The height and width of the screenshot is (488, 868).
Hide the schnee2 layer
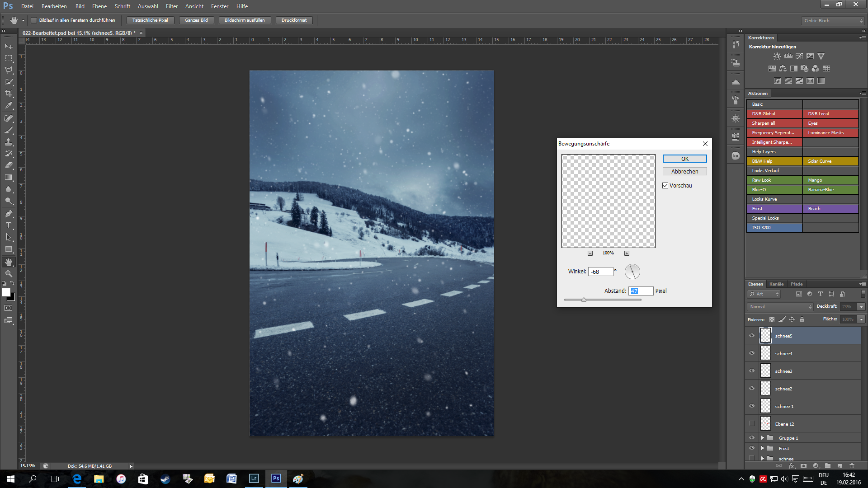752,389
